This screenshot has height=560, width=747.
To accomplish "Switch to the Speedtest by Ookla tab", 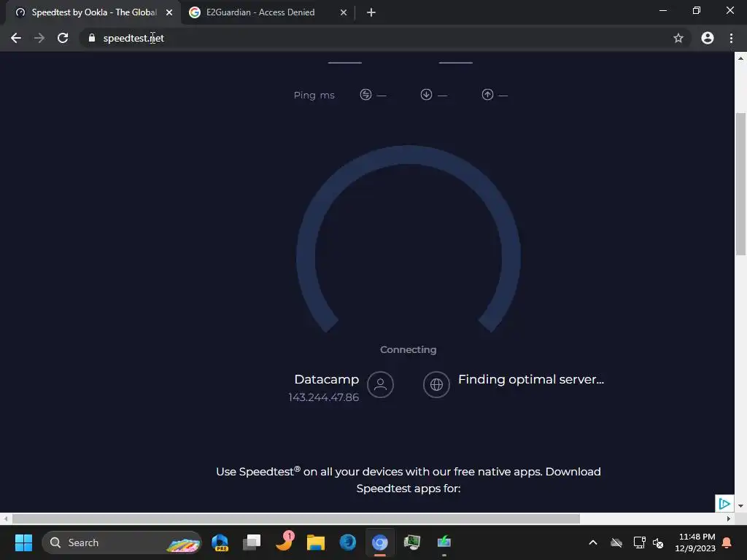I will 94,12.
